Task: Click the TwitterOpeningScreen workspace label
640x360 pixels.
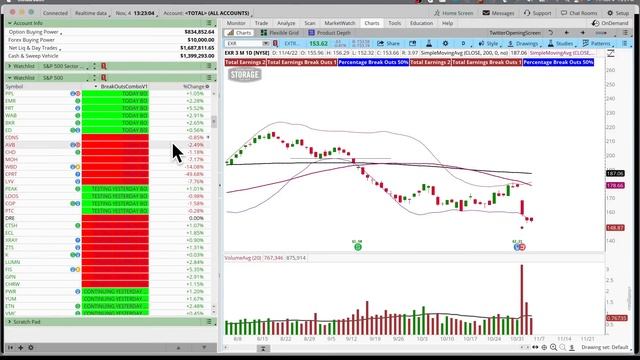Action: pyautogui.click(x=515, y=33)
